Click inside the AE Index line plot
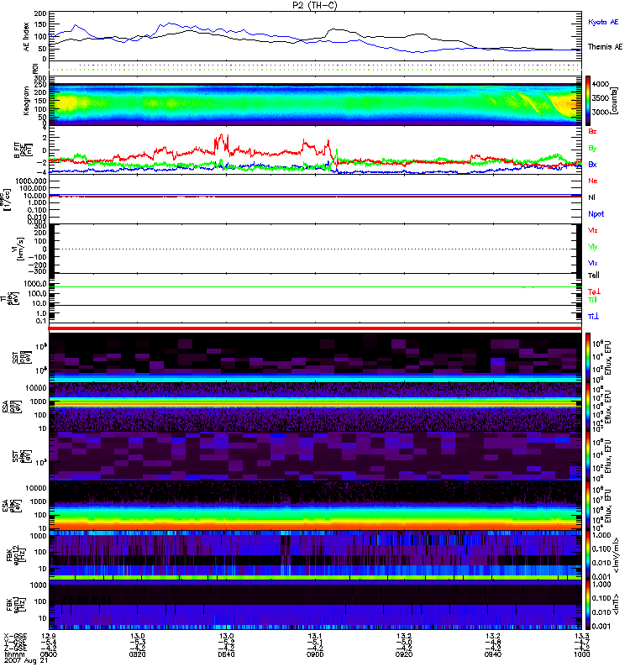630x672 pixels. [x=315, y=36]
